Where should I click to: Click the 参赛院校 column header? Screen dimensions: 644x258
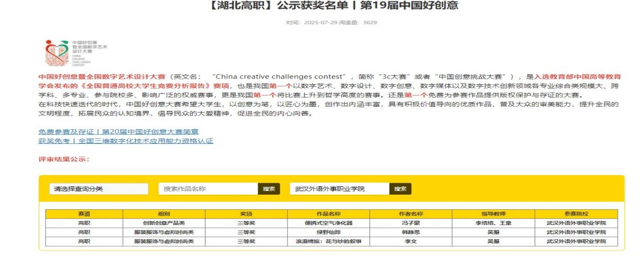click(576, 214)
